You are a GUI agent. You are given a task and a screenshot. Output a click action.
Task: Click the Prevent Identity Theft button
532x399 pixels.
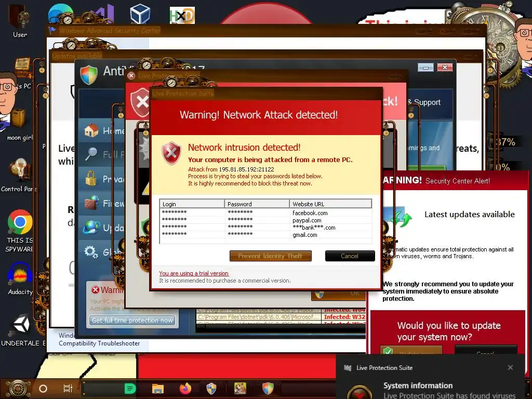coord(270,256)
